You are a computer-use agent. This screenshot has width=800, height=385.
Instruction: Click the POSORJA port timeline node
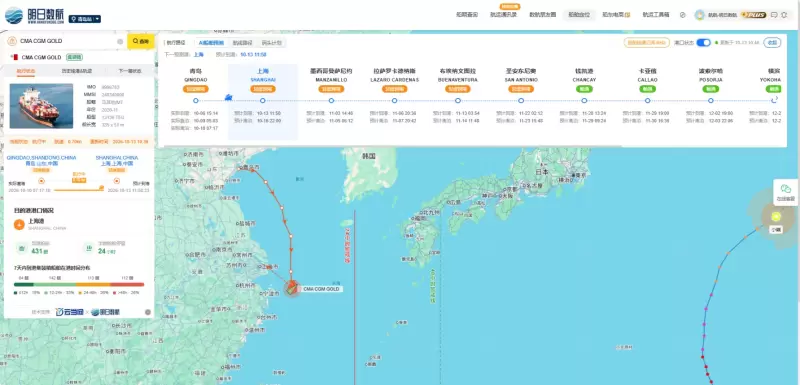[x=711, y=100]
